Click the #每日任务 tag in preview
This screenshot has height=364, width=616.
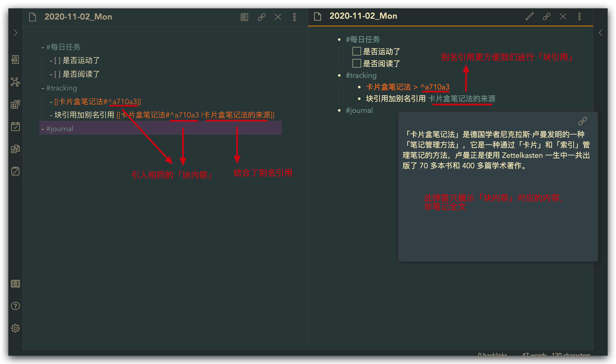click(x=363, y=39)
